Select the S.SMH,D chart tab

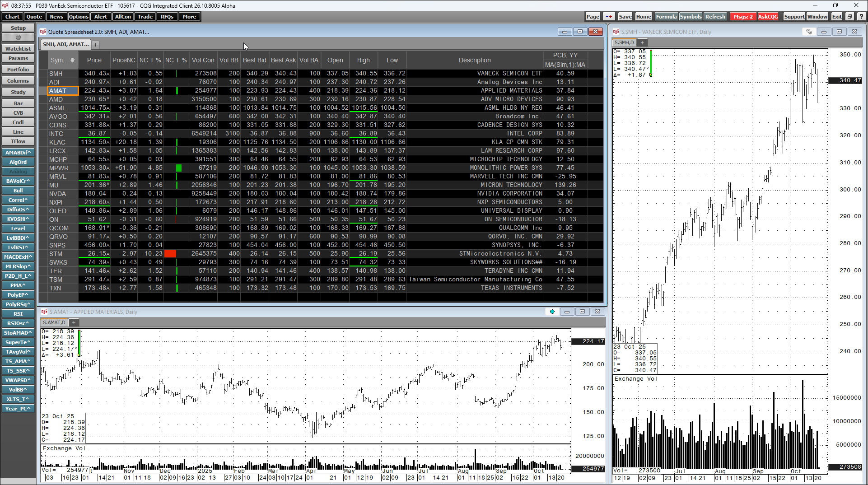pyautogui.click(x=624, y=42)
